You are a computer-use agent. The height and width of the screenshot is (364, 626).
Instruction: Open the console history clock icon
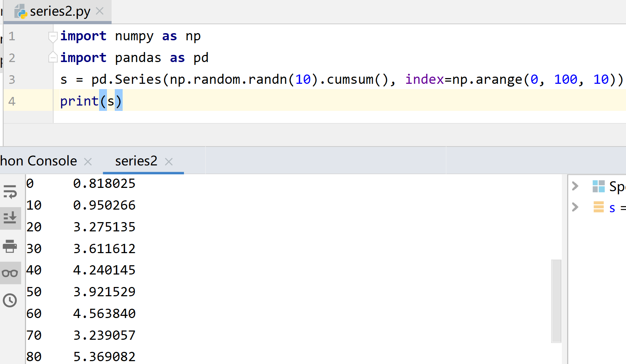click(x=11, y=301)
